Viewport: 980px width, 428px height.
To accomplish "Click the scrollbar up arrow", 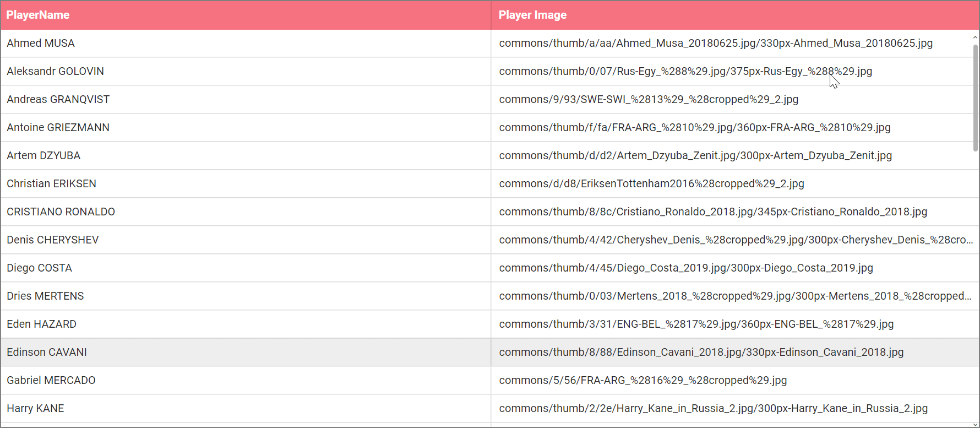I will (x=975, y=37).
